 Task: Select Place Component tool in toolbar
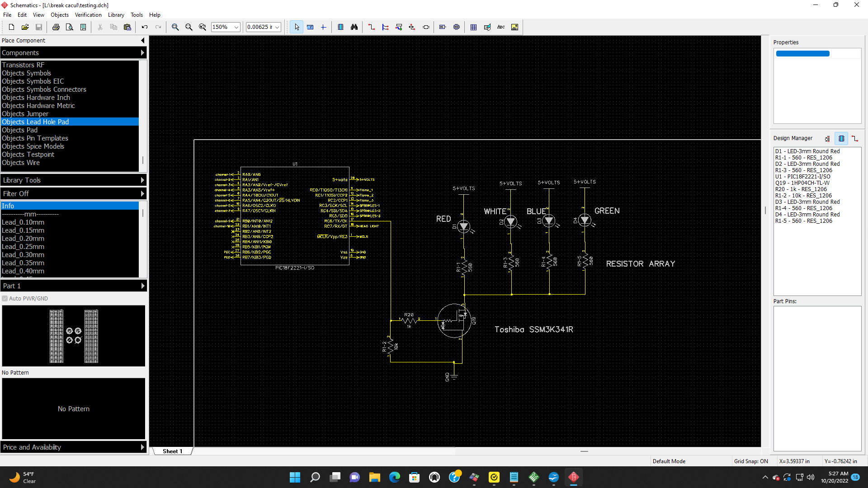340,27
